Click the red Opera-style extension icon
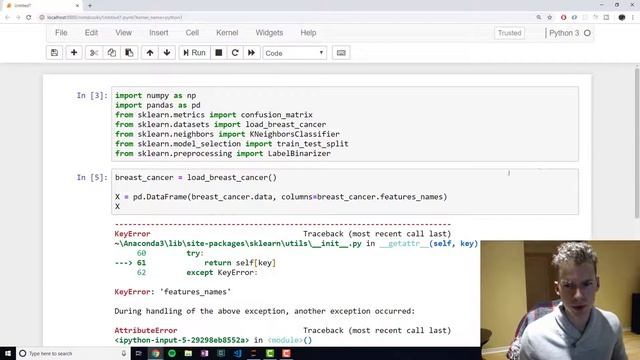The image size is (640, 360). [563, 18]
